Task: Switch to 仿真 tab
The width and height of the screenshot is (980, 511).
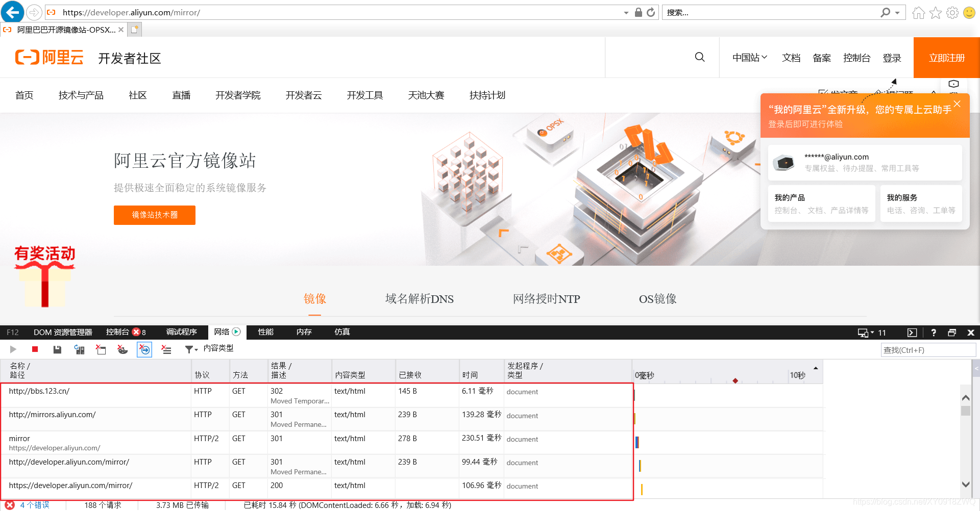Action: [x=342, y=332]
